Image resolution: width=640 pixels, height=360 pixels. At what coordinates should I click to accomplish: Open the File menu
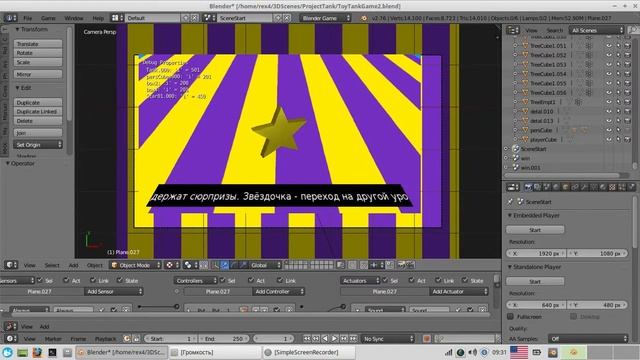(27, 18)
